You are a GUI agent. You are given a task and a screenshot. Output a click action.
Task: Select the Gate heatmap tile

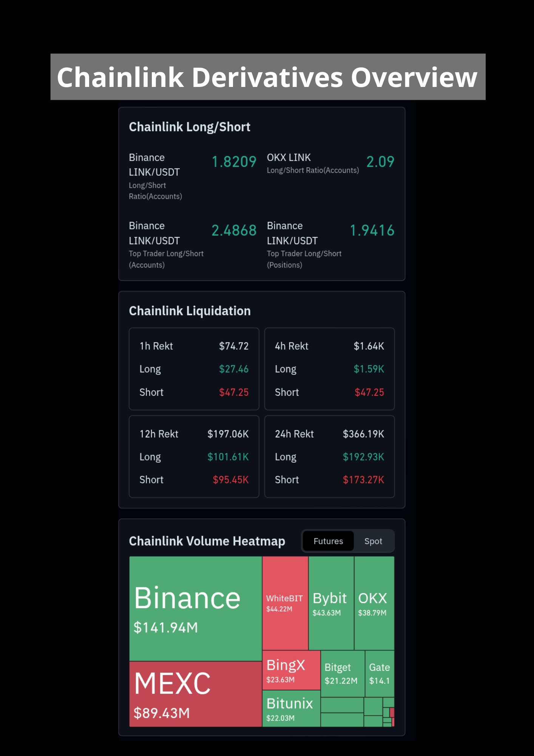tap(380, 674)
